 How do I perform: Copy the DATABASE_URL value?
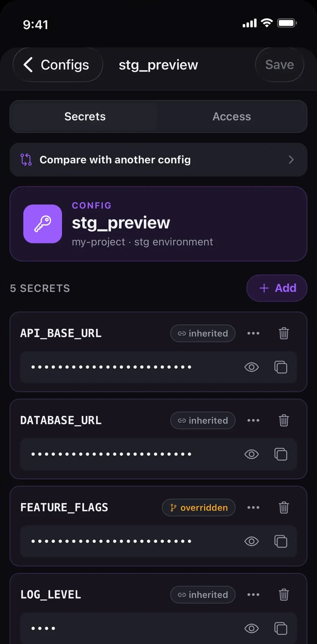pos(281,454)
